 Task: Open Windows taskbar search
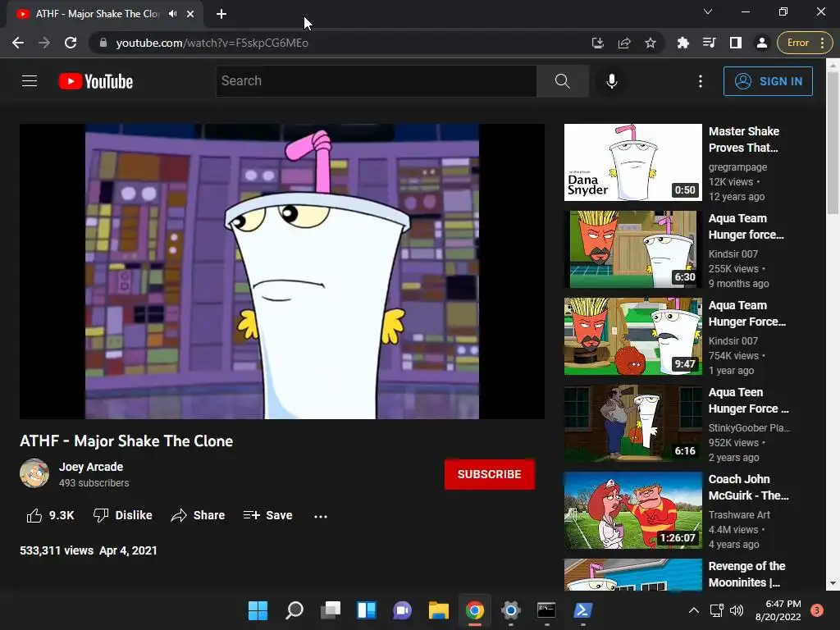click(x=294, y=610)
